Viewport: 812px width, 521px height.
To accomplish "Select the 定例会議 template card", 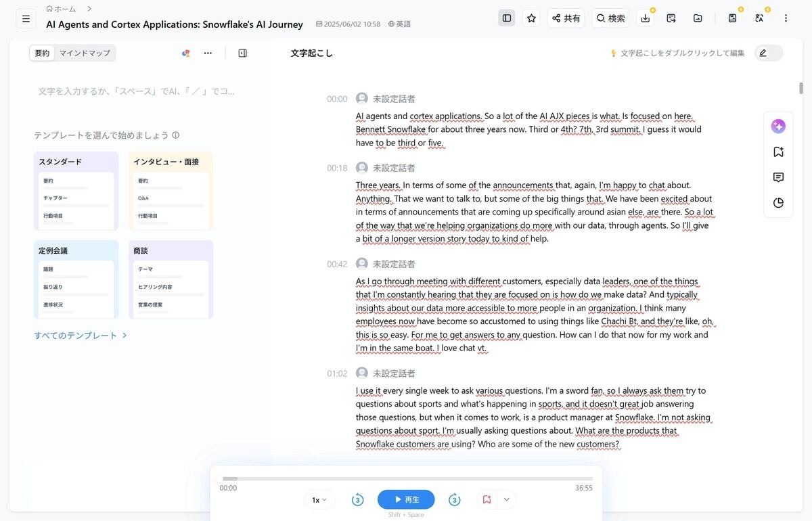I will [76, 279].
